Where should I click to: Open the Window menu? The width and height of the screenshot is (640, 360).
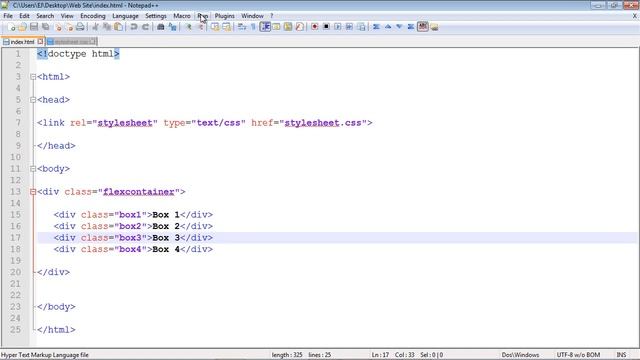(252, 16)
